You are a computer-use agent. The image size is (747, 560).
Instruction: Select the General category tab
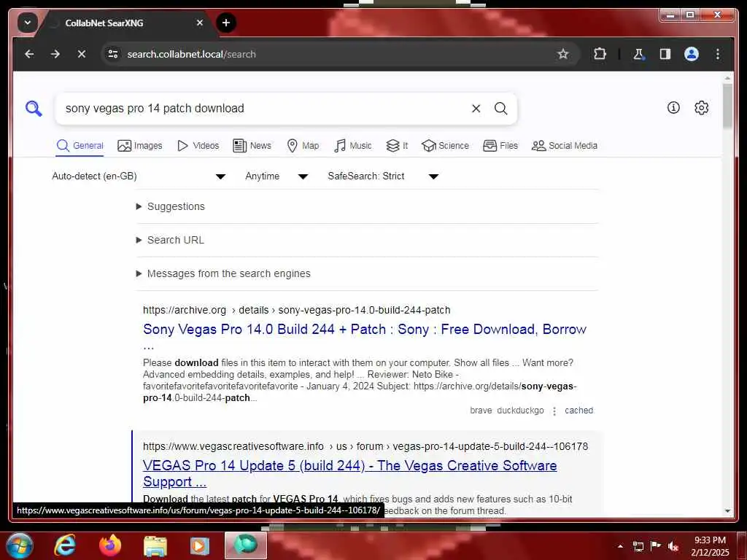[80, 146]
